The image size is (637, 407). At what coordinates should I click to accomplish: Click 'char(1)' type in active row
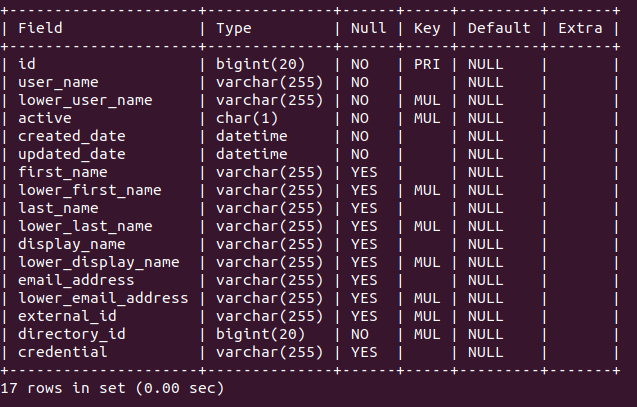pyautogui.click(x=247, y=118)
